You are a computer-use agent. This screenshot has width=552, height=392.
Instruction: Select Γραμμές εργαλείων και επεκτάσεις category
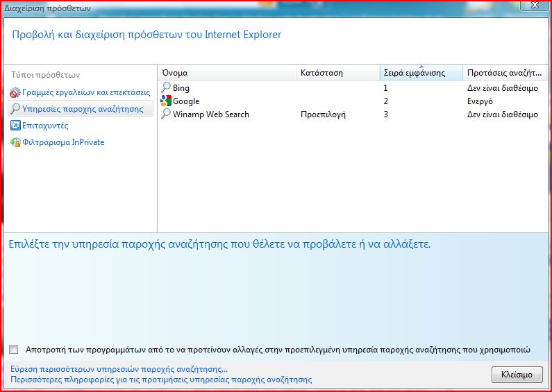tap(86, 92)
